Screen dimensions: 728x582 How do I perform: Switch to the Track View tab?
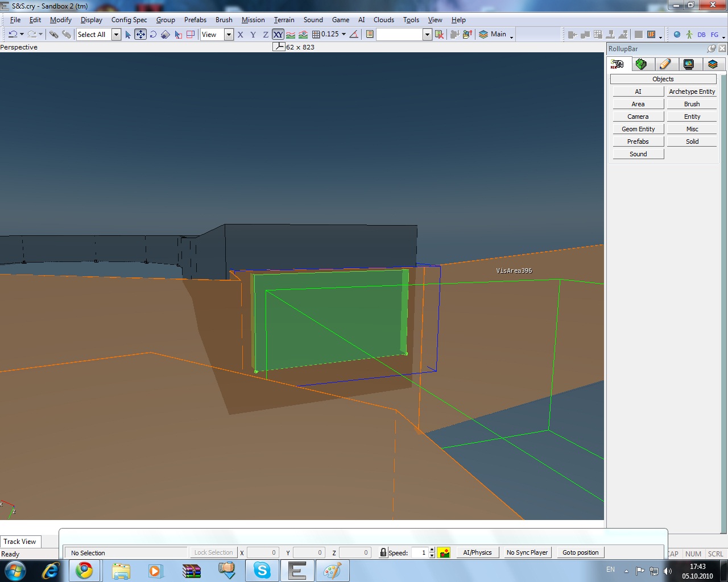click(x=20, y=542)
